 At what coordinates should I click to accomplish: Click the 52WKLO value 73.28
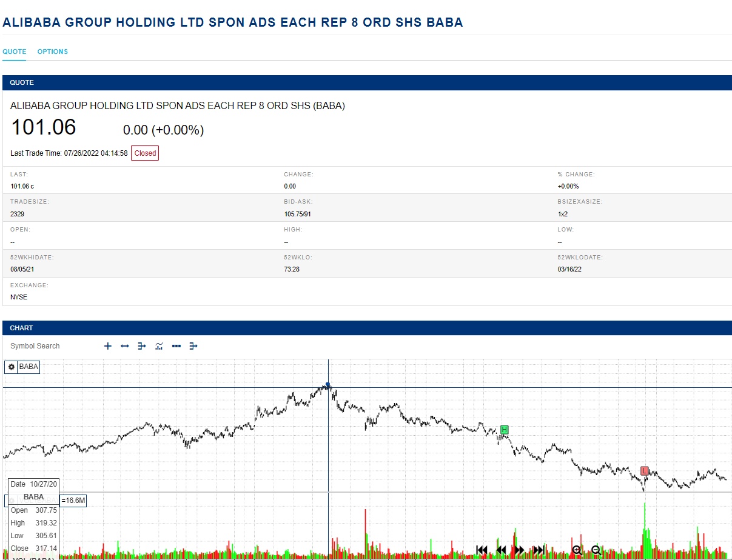click(292, 268)
